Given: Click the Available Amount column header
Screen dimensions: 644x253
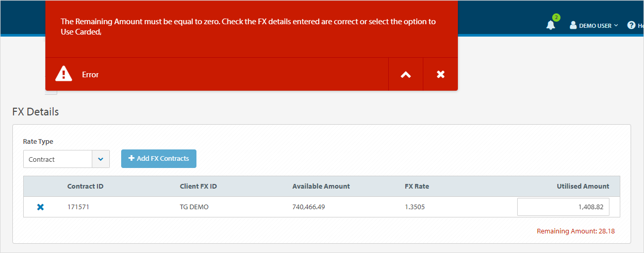Looking at the screenshot, I should pyautogui.click(x=321, y=186).
